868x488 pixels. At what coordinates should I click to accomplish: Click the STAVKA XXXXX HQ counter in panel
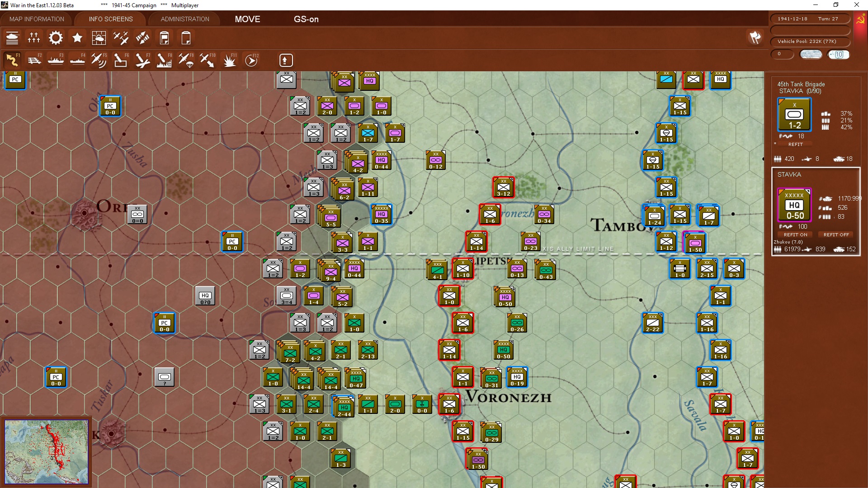pos(794,205)
